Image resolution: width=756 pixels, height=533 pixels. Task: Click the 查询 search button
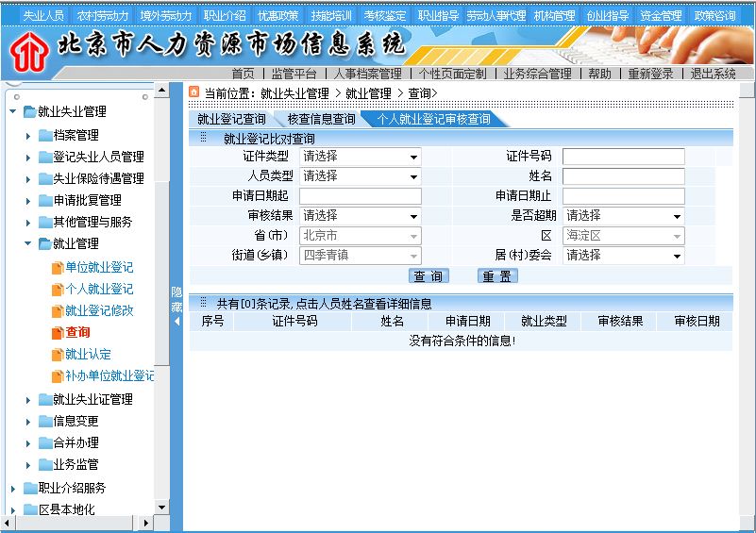[428, 276]
